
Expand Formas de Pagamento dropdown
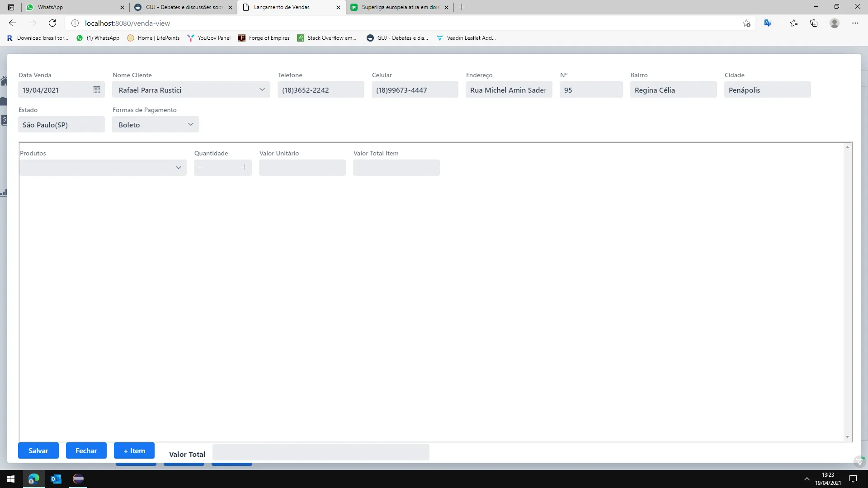191,124
